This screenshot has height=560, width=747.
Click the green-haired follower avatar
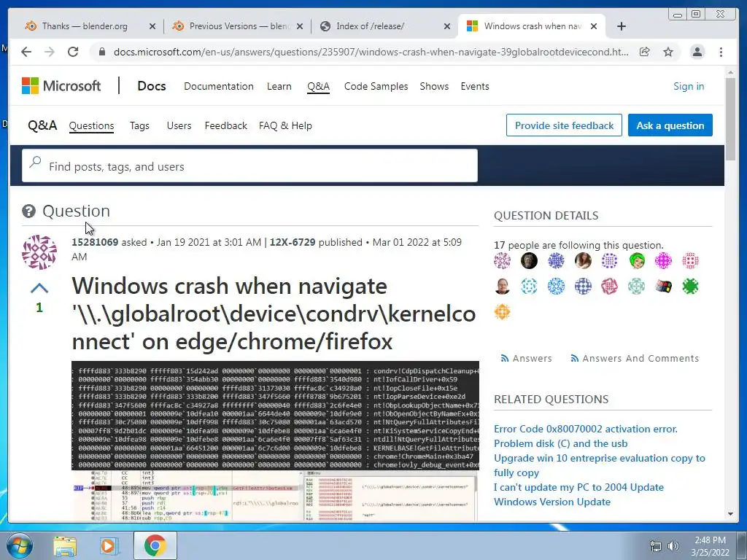(636, 261)
